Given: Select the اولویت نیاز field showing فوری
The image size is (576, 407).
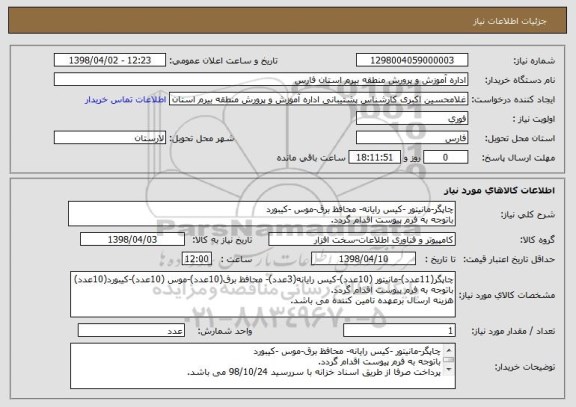Looking at the screenshot, I should pos(412,119).
